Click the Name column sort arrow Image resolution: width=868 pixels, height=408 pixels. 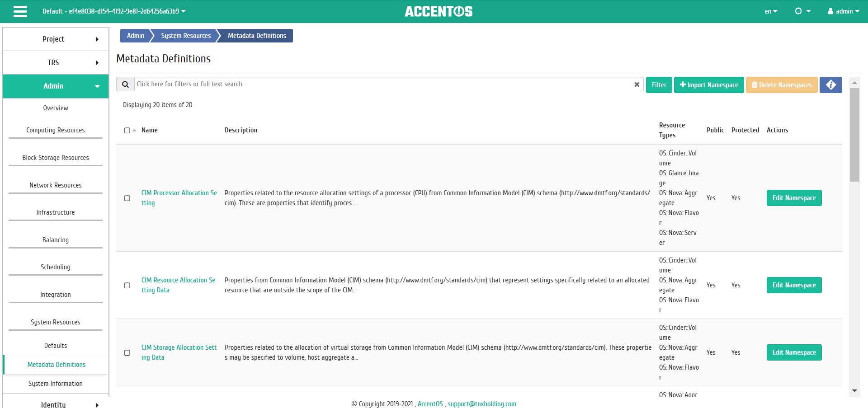pos(134,130)
